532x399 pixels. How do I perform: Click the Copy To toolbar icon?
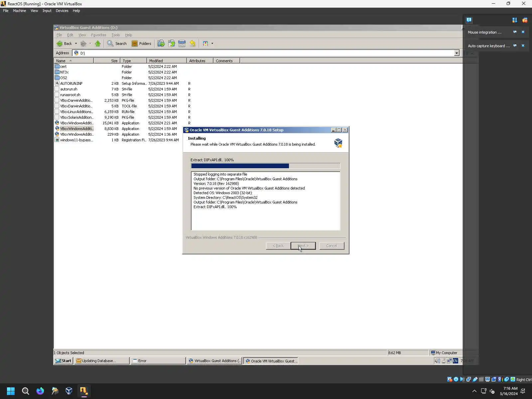point(172,44)
